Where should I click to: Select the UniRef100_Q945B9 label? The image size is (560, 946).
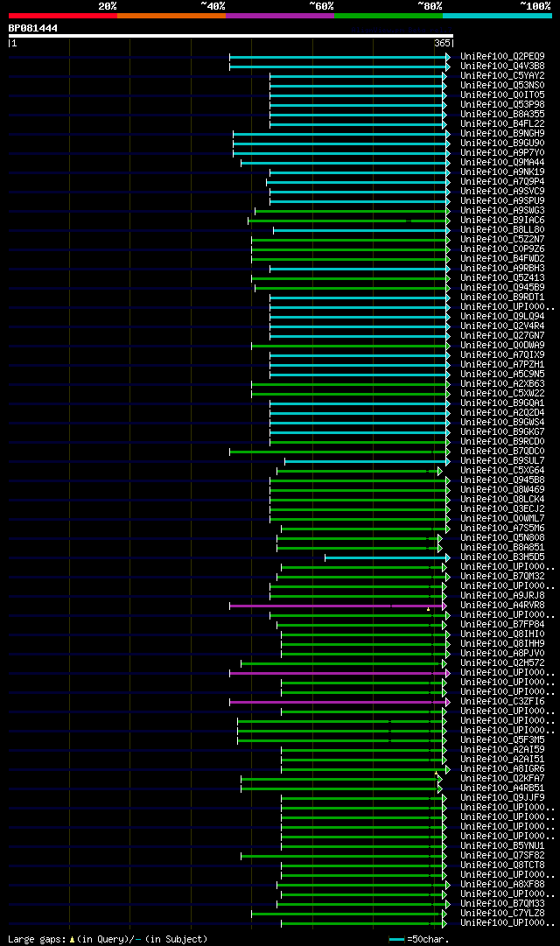pyautogui.click(x=502, y=288)
